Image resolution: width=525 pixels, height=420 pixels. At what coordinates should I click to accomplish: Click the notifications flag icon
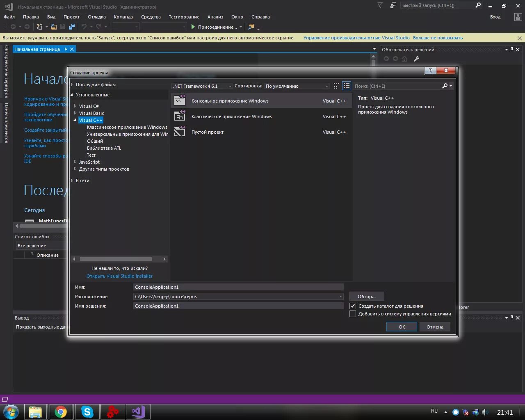(380, 5)
